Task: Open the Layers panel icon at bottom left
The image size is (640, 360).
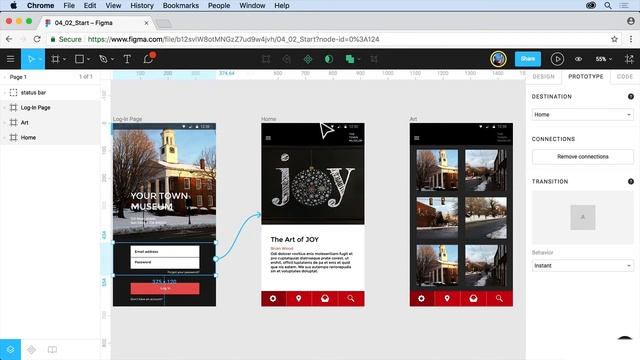Action: 10,349
